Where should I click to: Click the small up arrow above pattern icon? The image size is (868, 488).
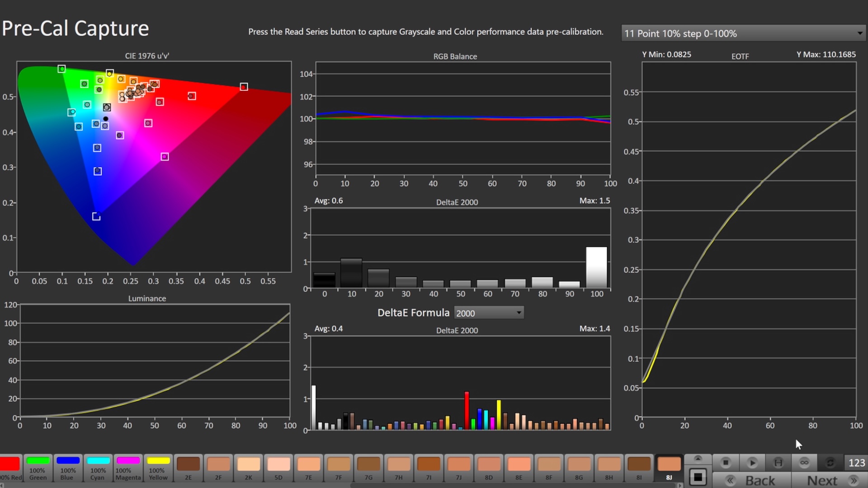point(698,459)
